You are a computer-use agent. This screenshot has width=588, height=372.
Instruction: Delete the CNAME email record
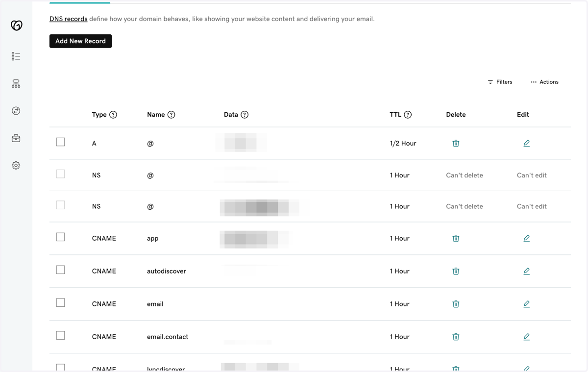pos(456,304)
